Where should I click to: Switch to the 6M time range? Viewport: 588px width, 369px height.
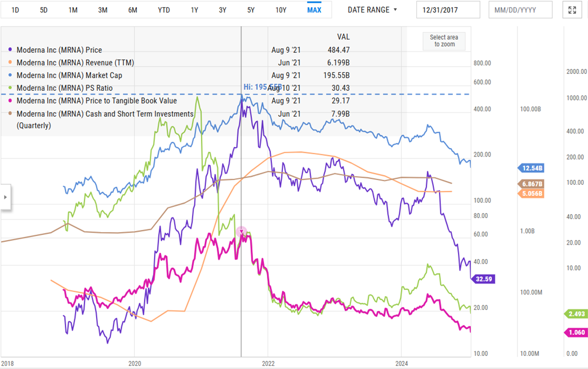pyautogui.click(x=132, y=10)
